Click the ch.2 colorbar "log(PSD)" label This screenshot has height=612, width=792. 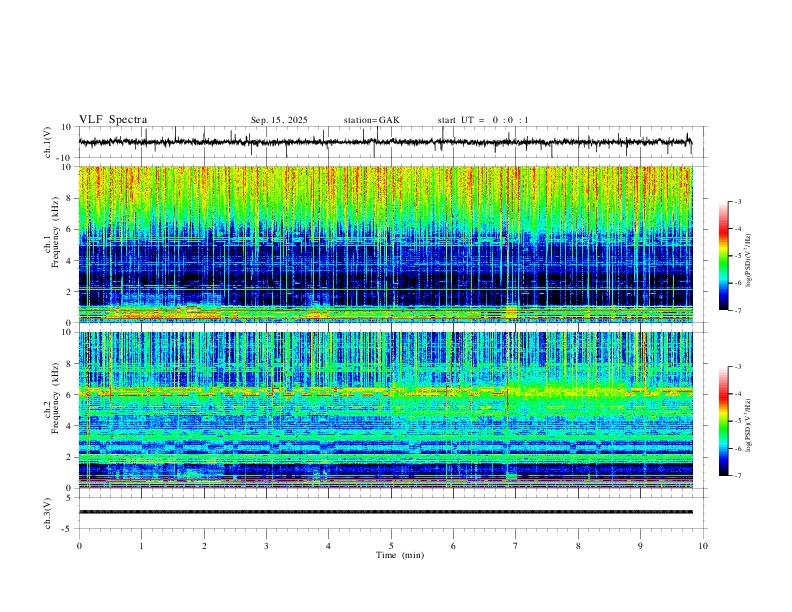[748, 425]
